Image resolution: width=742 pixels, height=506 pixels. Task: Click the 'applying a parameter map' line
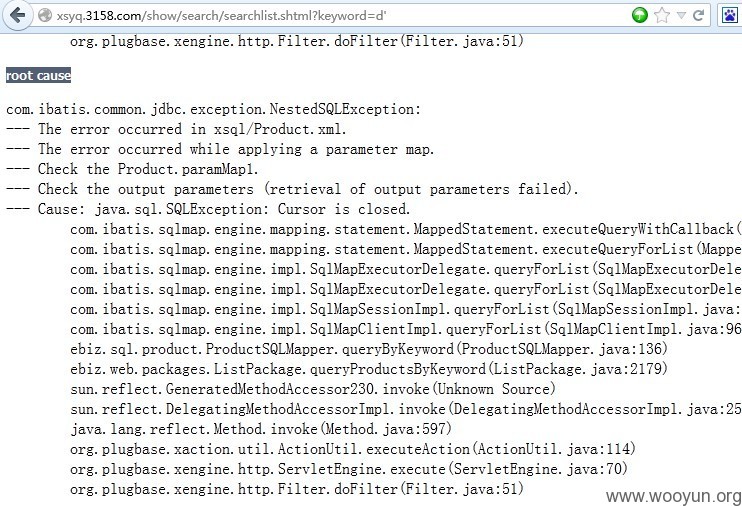[x=220, y=149]
